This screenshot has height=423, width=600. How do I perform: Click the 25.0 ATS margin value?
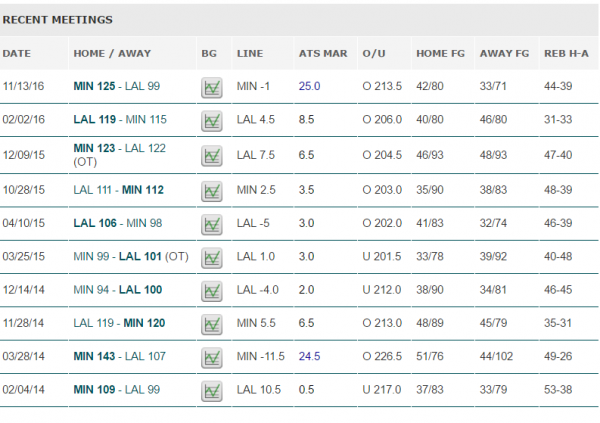pyautogui.click(x=309, y=86)
